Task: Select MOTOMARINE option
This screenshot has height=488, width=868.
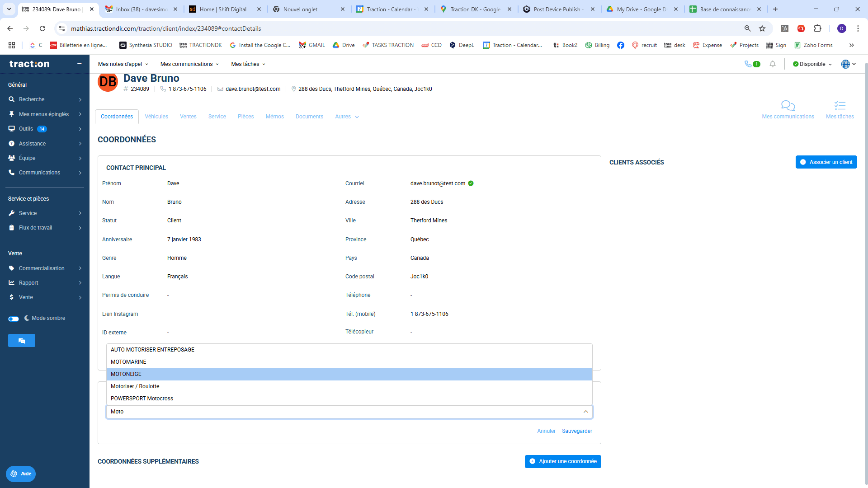Action: click(349, 362)
